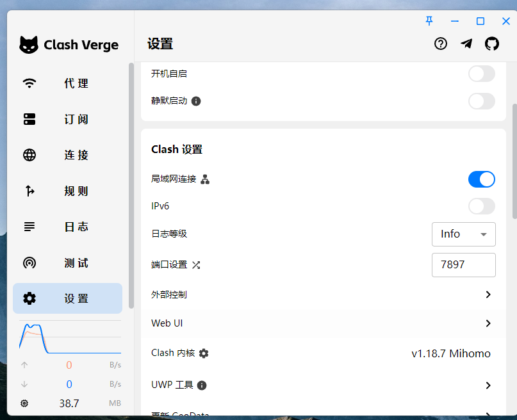Click the Web UI row label
The image size is (517, 420).
(x=167, y=323)
